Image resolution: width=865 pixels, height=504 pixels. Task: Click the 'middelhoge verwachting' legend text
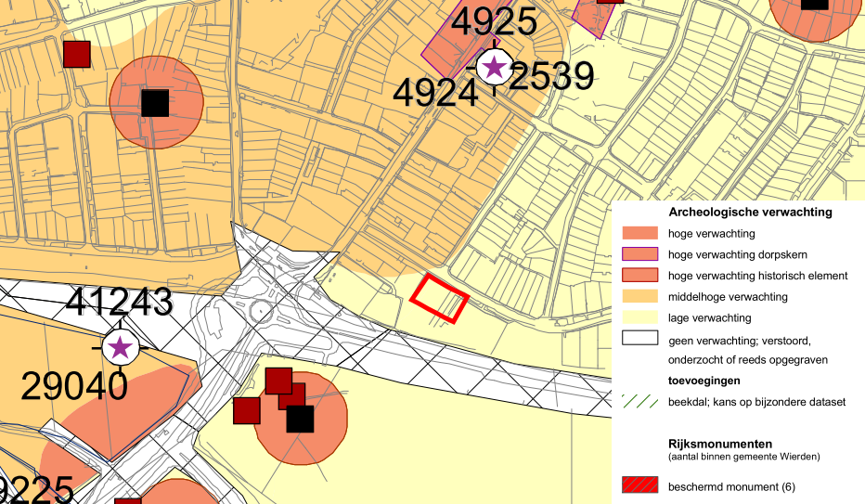(728, 297)
